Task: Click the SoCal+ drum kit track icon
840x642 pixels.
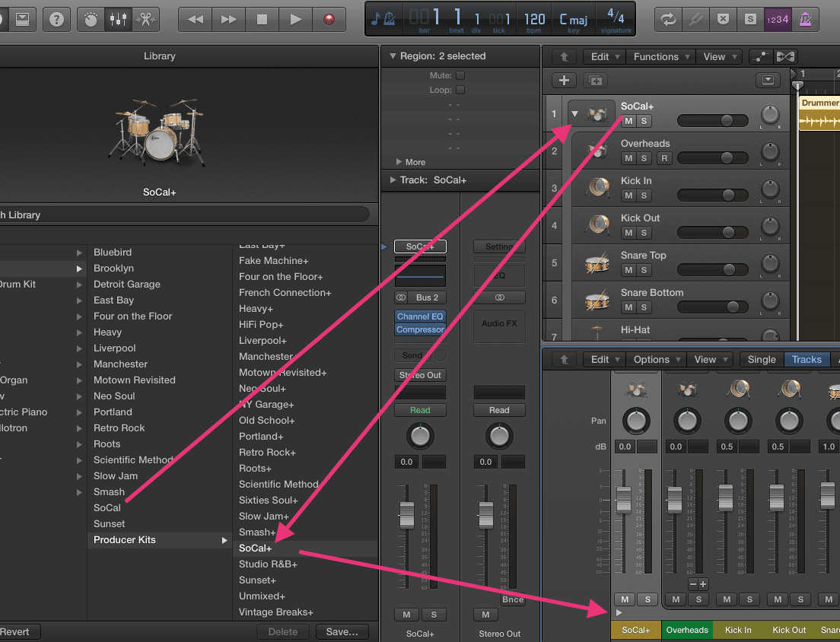Action: coord(597,114)
